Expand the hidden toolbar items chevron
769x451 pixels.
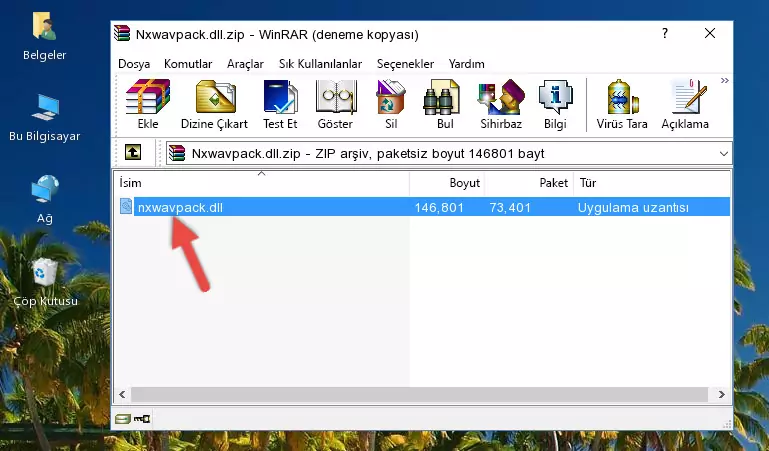tap(724, 80)
